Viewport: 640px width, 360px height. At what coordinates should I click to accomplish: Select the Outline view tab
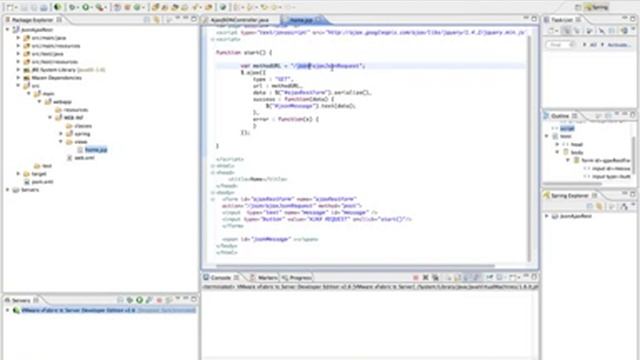[x=560, y=116]
